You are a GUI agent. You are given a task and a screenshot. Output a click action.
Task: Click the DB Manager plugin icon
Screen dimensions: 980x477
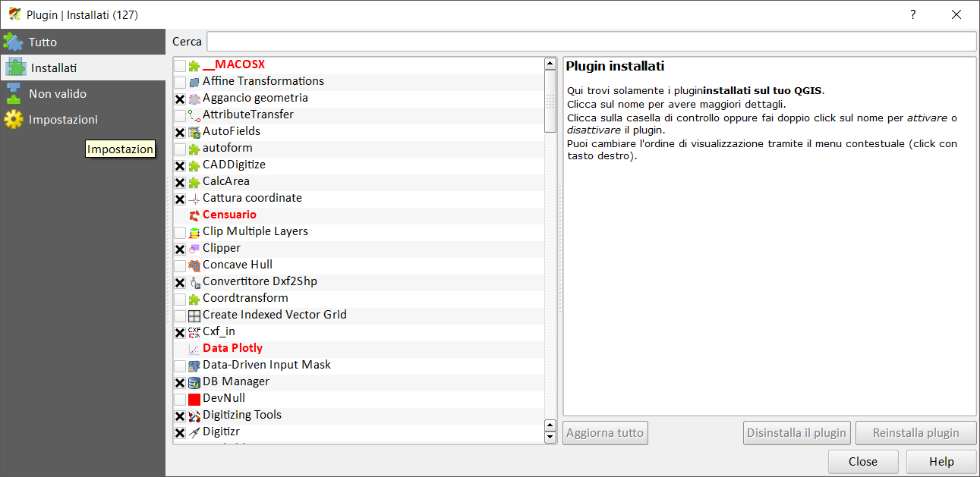(x=194, y=382)
